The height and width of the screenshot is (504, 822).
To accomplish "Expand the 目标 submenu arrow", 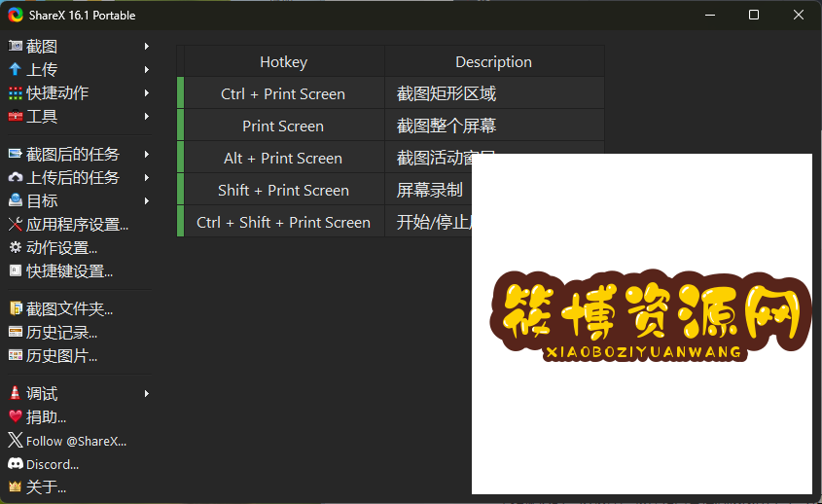I will tap(147, 200).
